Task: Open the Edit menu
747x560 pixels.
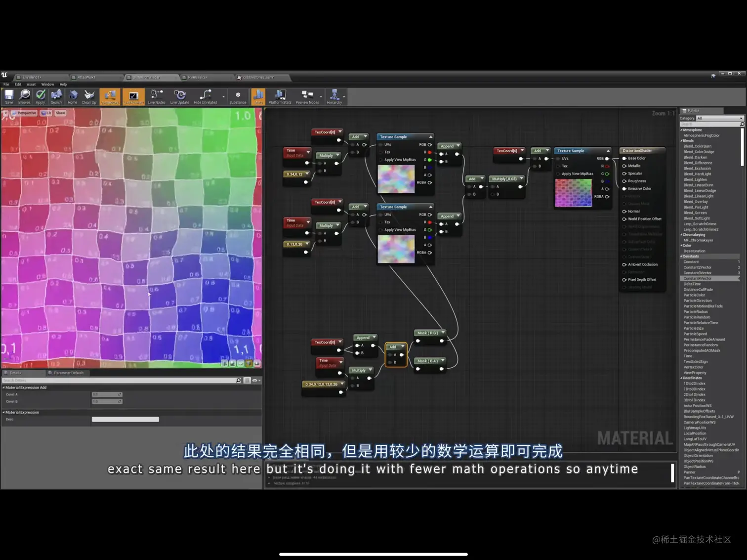Action: pyautogui.click(x=18, y=85)
